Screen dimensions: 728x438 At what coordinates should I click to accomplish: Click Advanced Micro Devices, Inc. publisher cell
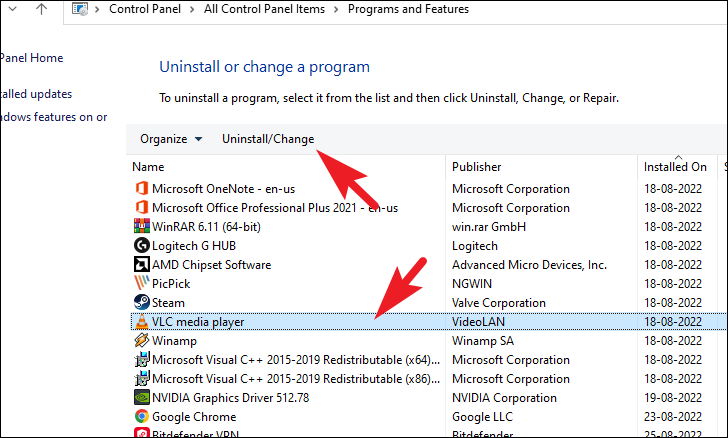tap(530, 265)
